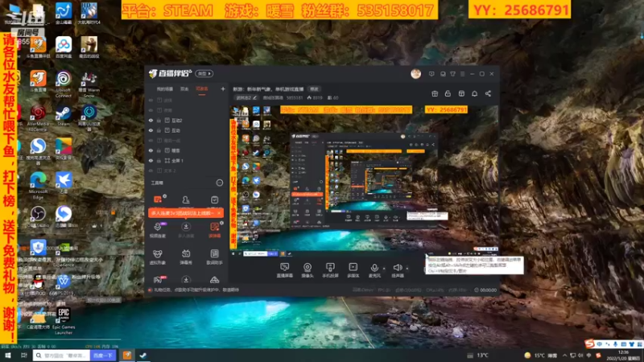644x362 pixels.
Task: Collapse the toolbox (工具箱) panel
Action: pyautogui.click(x=220, y=183)
